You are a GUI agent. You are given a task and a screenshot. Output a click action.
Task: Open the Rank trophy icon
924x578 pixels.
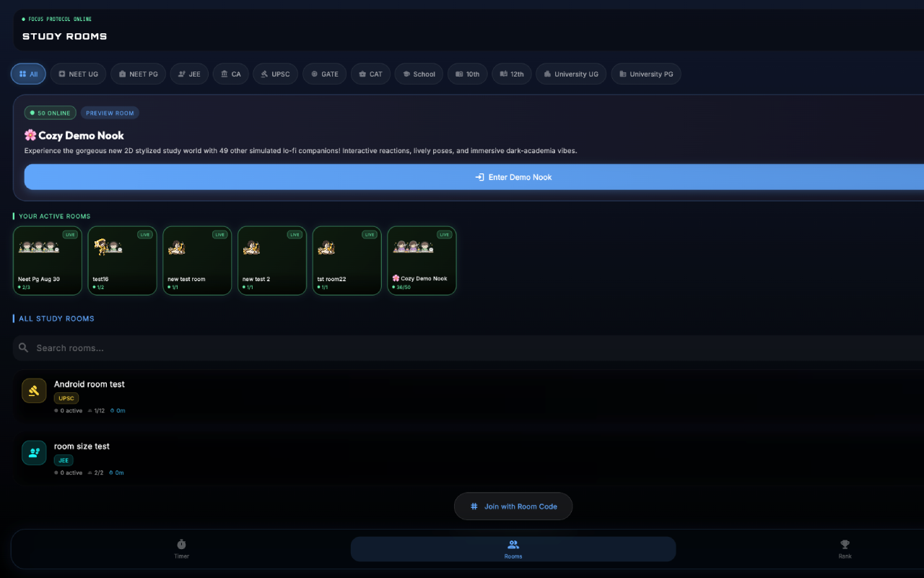(x=845, y=544)
